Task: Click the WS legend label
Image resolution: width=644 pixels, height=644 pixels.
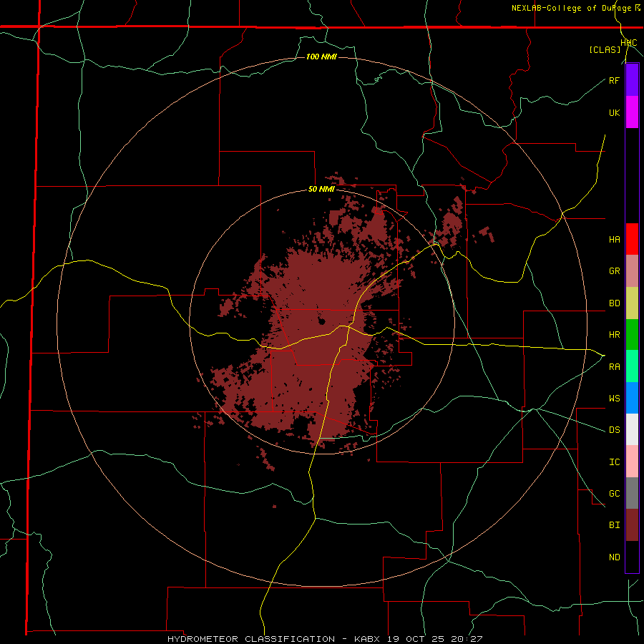Action: click(x=614, y=399)
